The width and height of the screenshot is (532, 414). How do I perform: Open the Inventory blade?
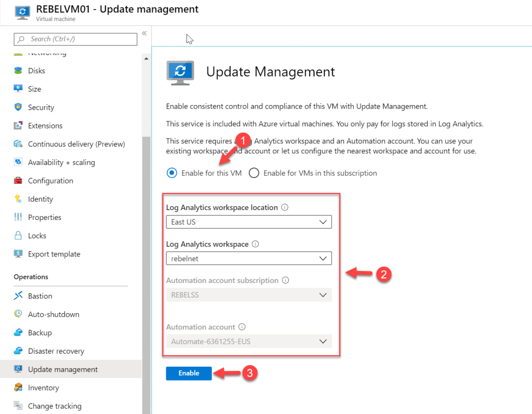click(43, 387)
